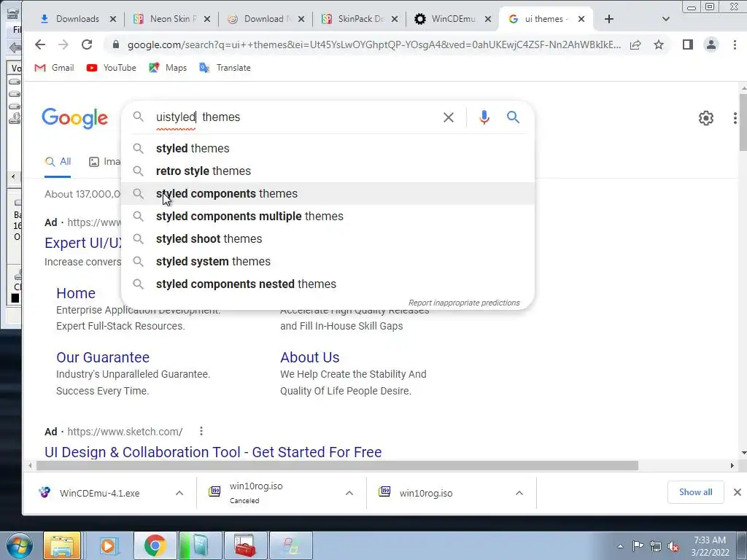Open Windows Media Player from the taskbar
The width and height of the screenshot is (747, 560).
tap(108, 545)
